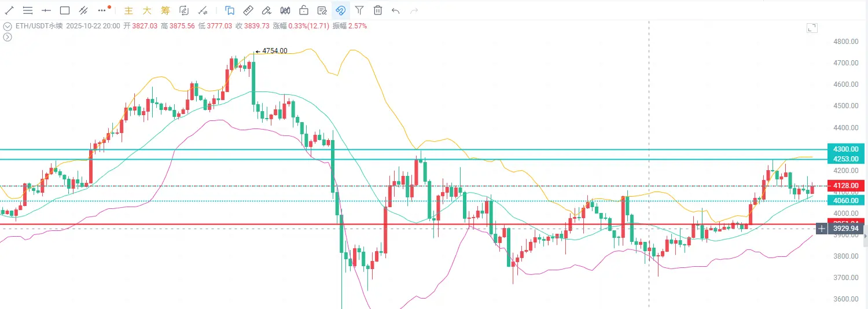Collapse the ETH/USDT indicator legend chevron
This screenshot has width=868, height=309.
(7, 26)
